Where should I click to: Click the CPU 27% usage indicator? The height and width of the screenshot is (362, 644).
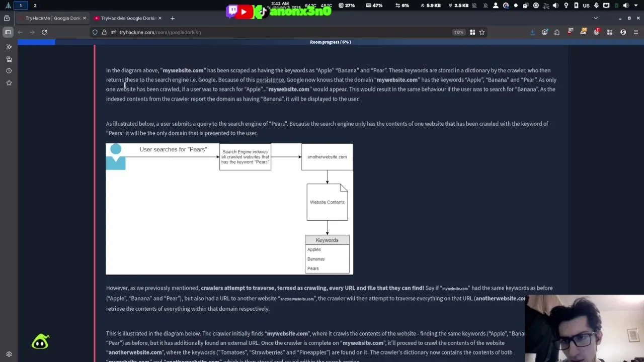point(347,6)
